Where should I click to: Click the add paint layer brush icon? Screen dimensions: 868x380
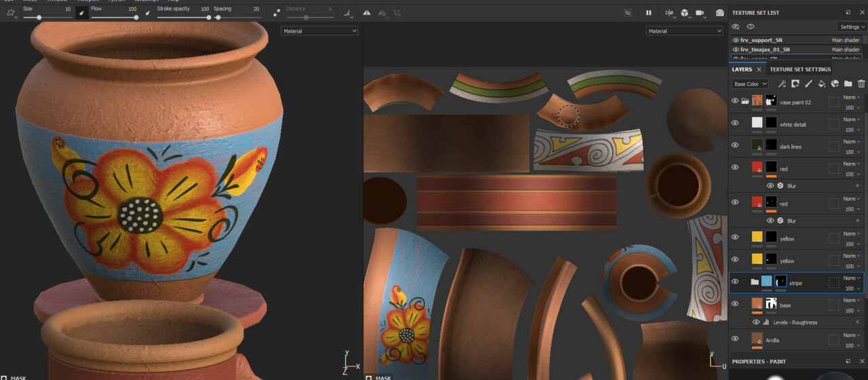[x=808, y=84]
